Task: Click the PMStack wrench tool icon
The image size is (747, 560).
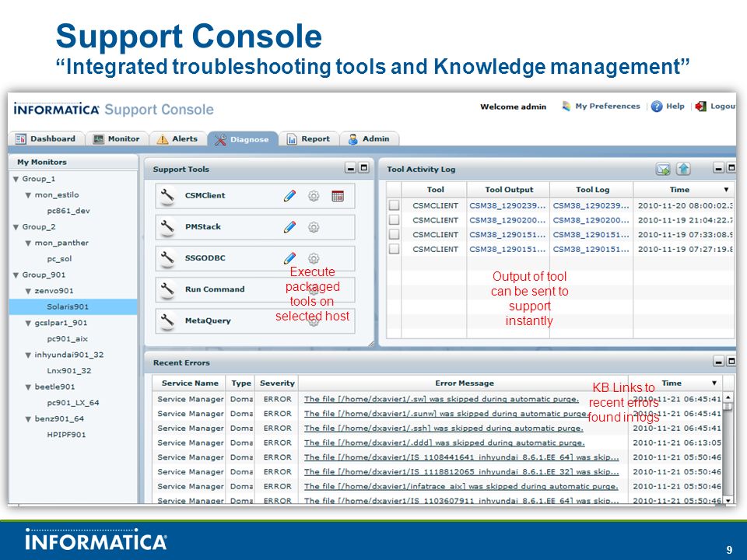Action: click(x=167, y=227)
